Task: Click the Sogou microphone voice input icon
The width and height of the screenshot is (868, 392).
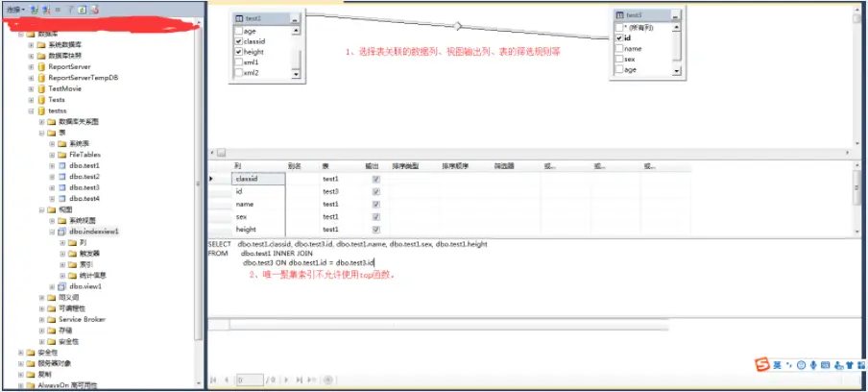Action: coord(813,365)
